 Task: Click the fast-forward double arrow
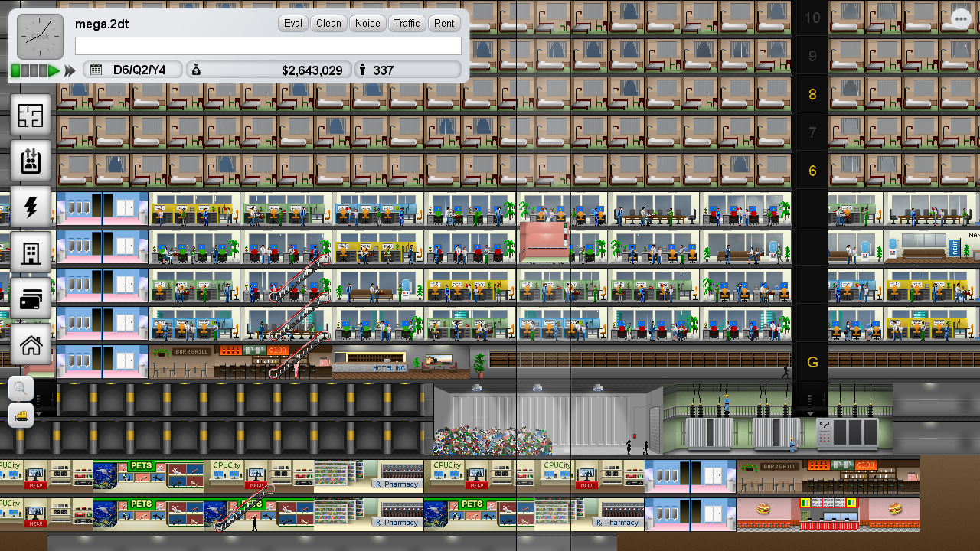pyautogui.click(x=70, y=70)
